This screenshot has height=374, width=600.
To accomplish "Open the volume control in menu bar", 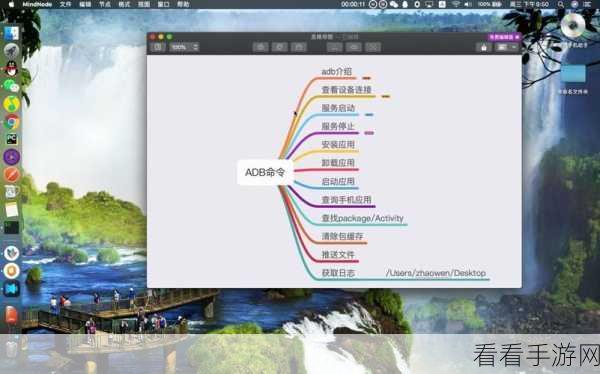I will [468, 5].
